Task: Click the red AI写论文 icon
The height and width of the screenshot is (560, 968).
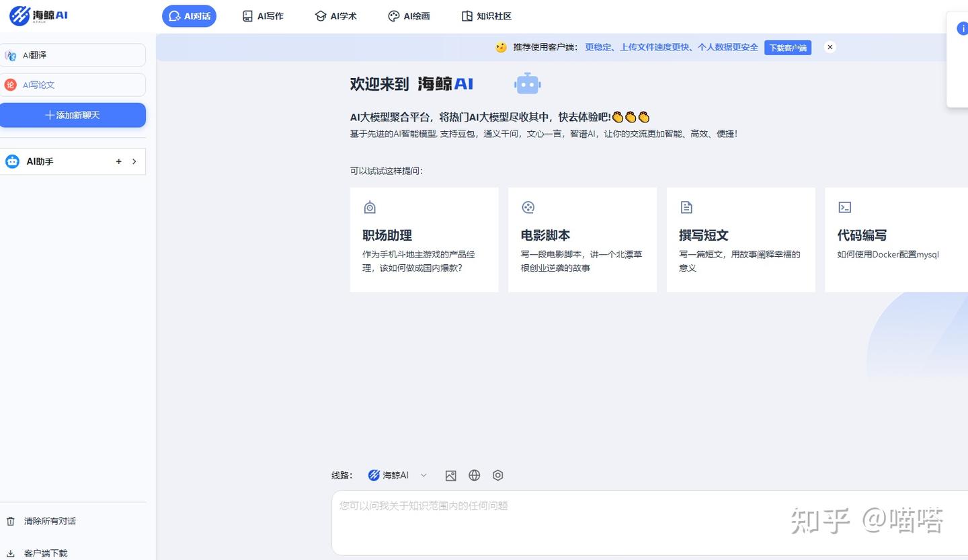Action: pyautogui.click(x=10, y=85)
